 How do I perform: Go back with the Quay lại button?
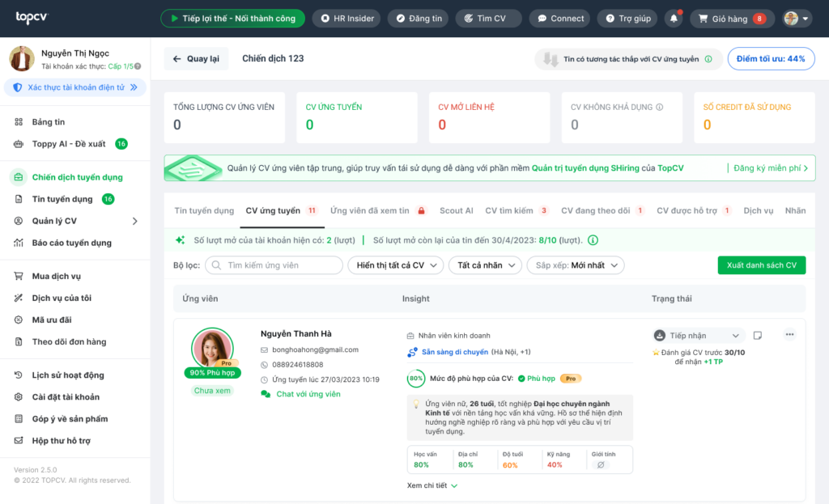pyautogui.click(x=196, y=58)
